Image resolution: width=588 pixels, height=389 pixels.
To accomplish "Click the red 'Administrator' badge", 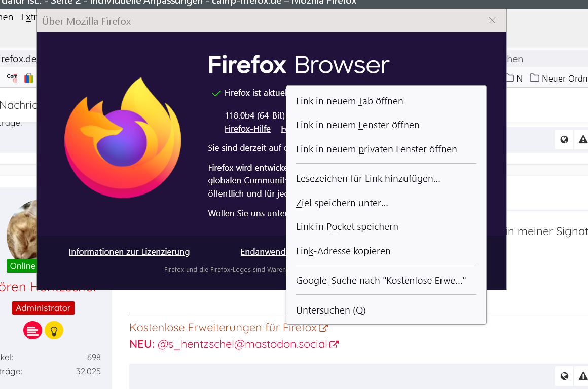I will tap(43, 308).
